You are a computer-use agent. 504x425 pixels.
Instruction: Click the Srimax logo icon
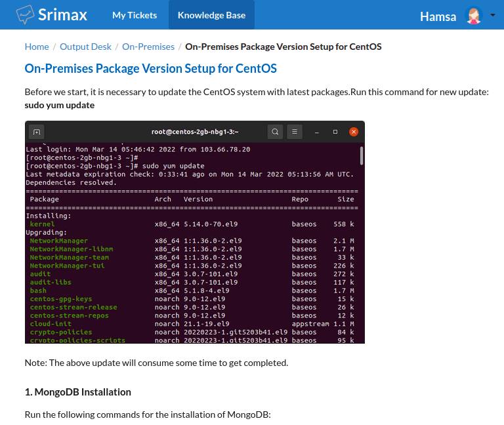(x=25, y=15)
